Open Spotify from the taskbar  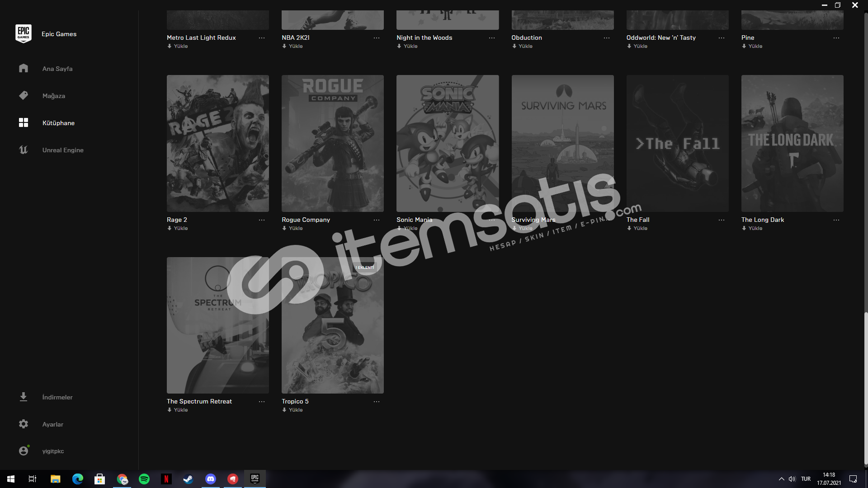(144, 479)
